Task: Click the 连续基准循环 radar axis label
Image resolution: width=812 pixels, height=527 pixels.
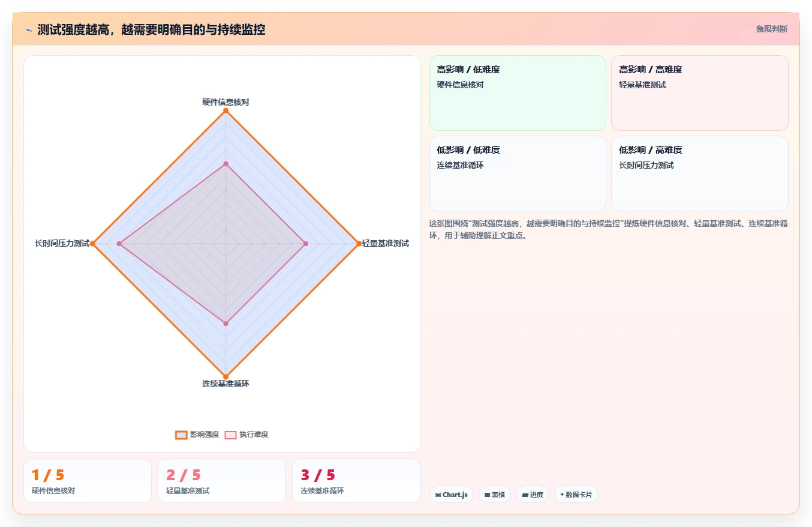Action: point(225,384)
